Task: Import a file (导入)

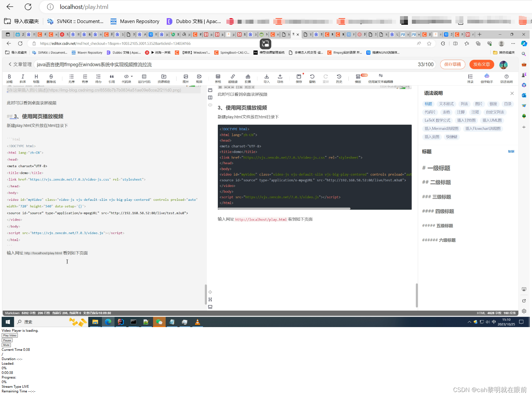Action: coord(267,78)
